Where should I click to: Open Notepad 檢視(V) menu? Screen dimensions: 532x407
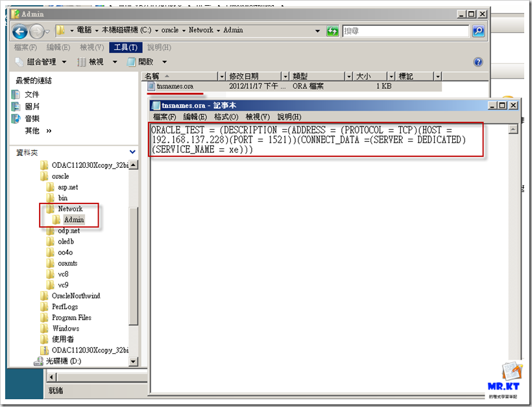(258, 117)
